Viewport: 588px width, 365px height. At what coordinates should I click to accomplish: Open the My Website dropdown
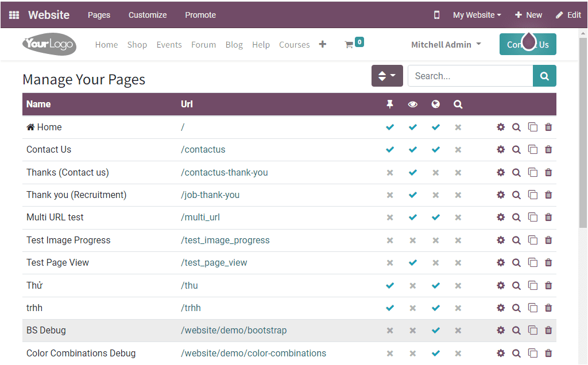[477, 15]
